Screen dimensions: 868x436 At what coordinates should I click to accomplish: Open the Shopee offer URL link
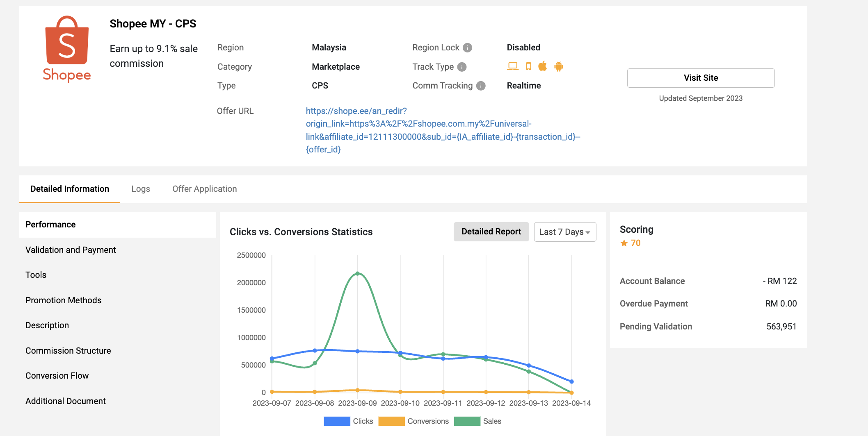(443, 130)
